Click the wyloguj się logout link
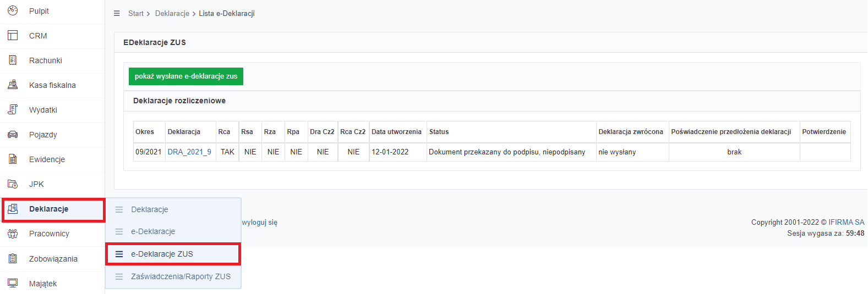The height and width of the screenshot is (294, 868). (260, 222)
